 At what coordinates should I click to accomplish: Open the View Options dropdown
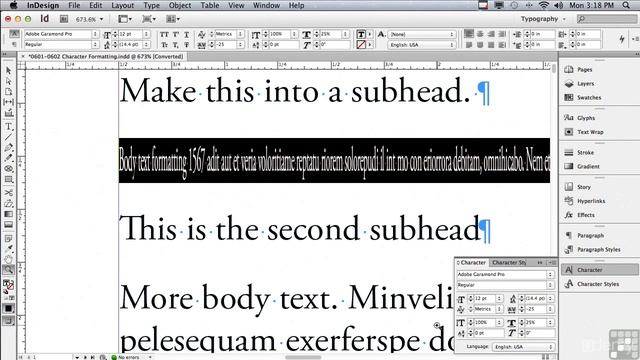click(125, 19)
